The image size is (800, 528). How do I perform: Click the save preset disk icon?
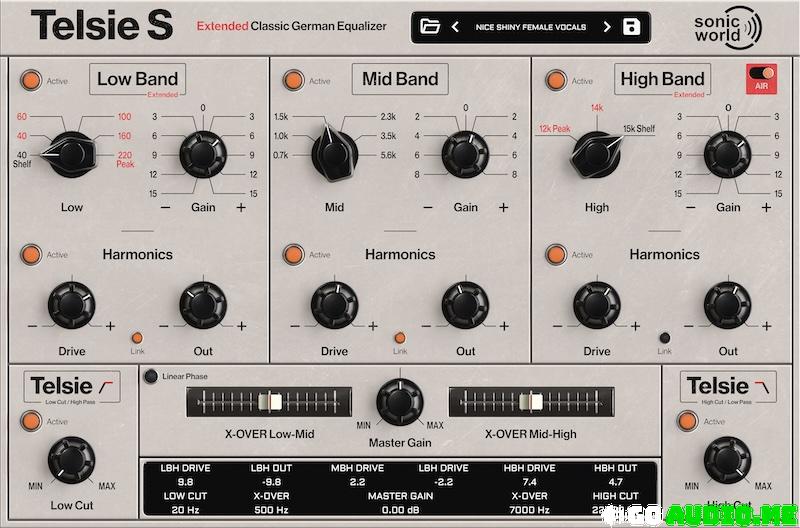click(631, 27)
